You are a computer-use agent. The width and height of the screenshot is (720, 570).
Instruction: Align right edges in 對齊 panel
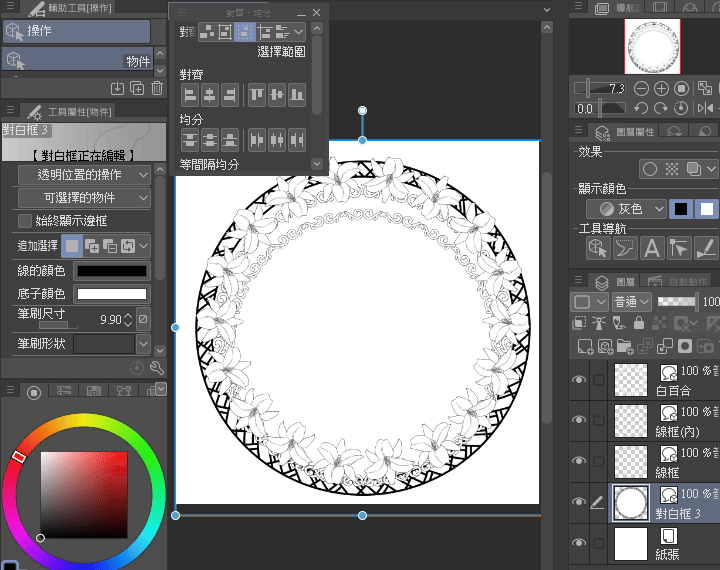(230, 95)
